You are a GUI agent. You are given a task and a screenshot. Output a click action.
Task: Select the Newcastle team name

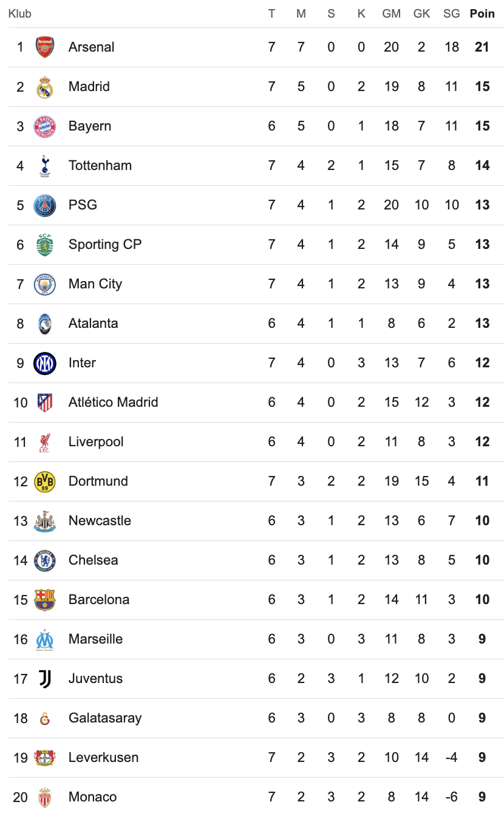pos(100,521)
